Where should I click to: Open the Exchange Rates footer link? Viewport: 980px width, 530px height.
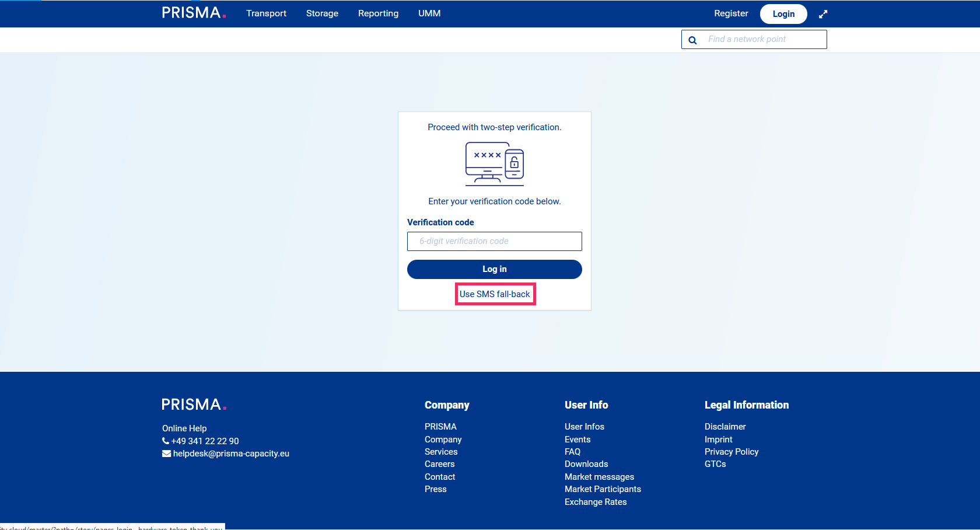pos(596,502)
